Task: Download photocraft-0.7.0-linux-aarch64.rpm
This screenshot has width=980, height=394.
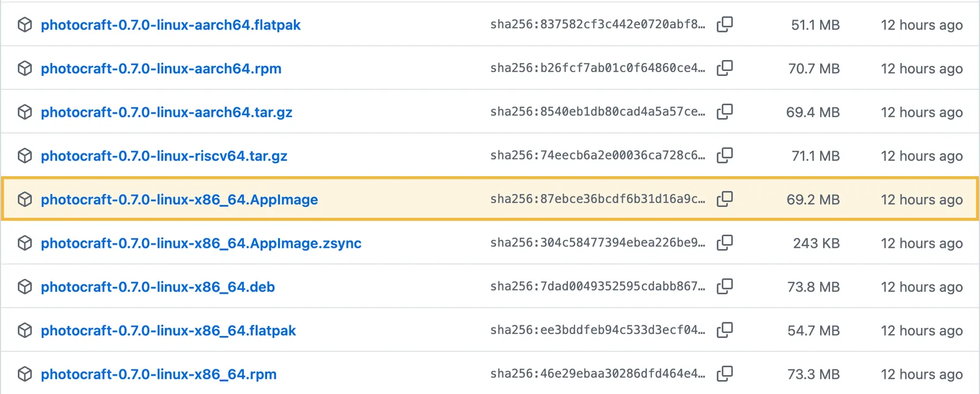Action: pos(161,69)
